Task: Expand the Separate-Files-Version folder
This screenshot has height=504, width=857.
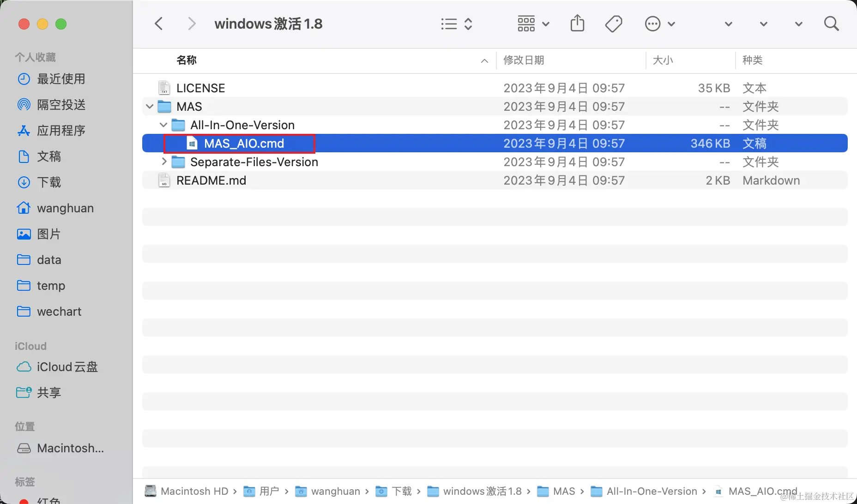Action: pos(163,162)
